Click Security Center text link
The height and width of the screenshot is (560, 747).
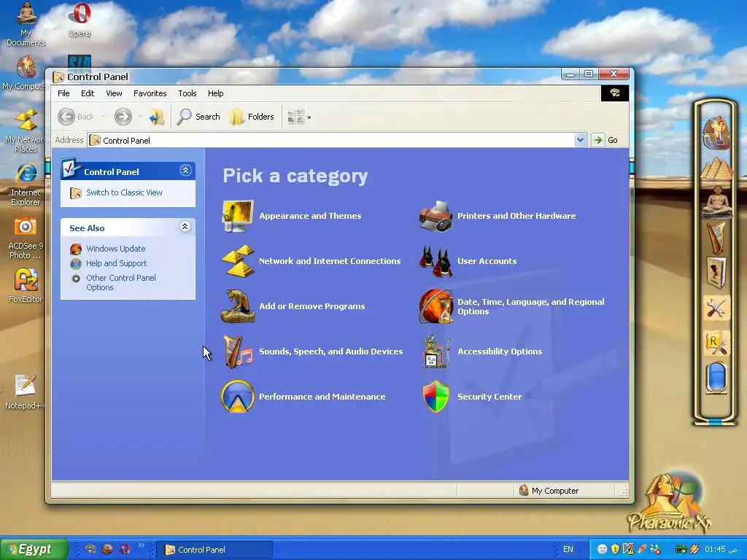pos(489,397)
